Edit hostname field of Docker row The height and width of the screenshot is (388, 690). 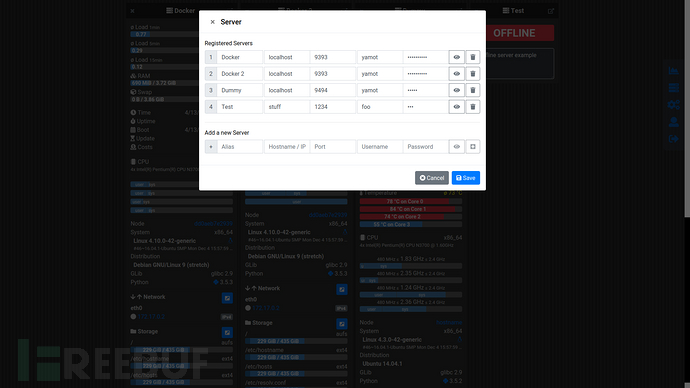click(286, 57)
